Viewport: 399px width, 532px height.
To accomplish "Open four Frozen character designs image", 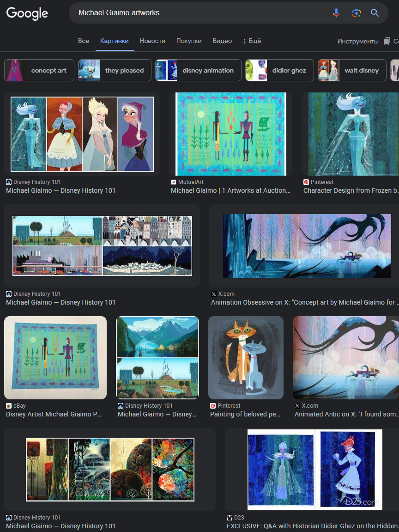I will click(82, 134).
